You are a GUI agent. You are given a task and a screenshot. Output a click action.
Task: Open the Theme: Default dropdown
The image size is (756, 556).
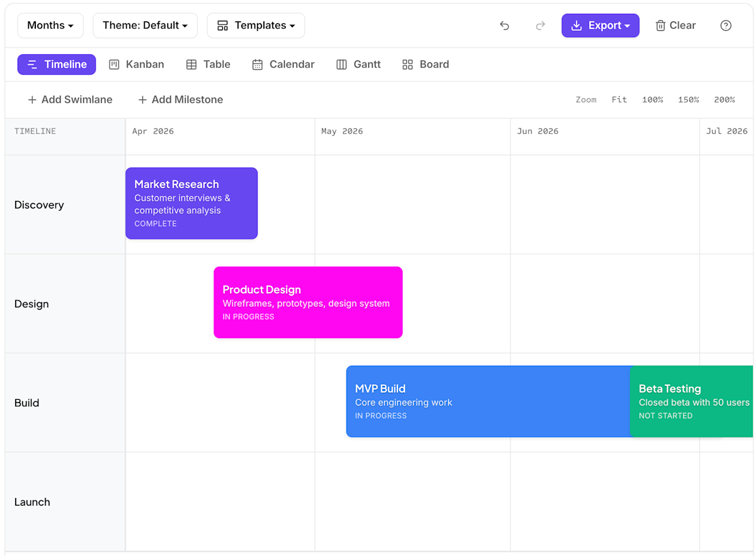pyautogui.click(x=145, y=26)
